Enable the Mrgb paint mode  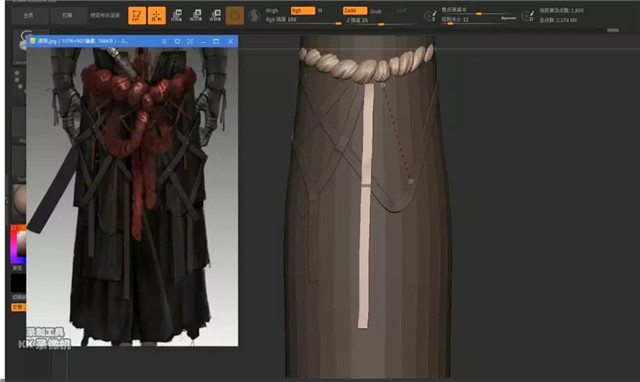pos(272,11)
